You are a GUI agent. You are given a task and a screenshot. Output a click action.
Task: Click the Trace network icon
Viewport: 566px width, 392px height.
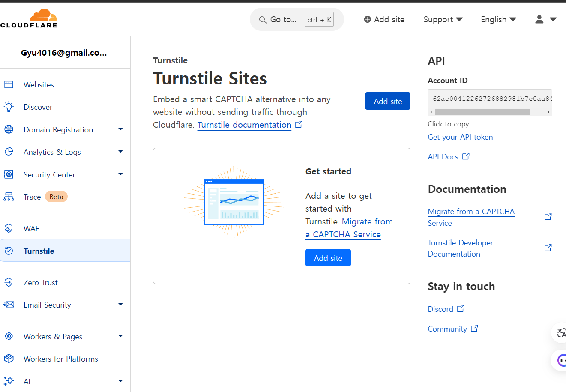pos(9,197)
